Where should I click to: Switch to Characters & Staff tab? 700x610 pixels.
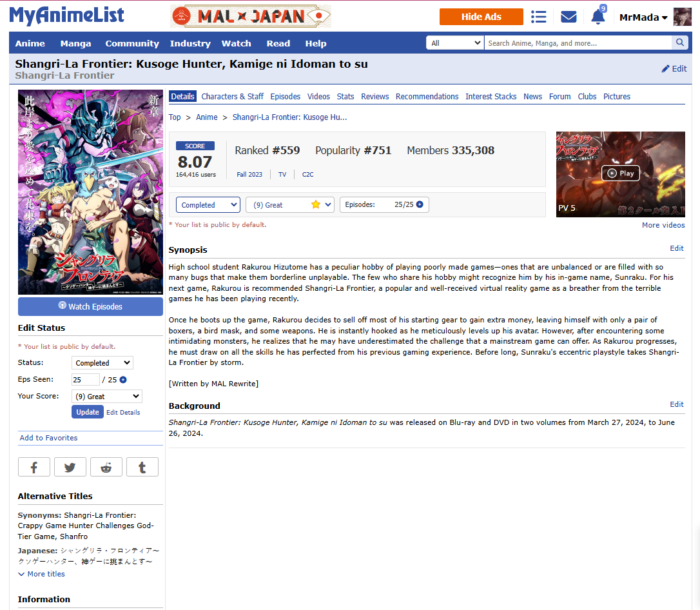coord(232,97)
